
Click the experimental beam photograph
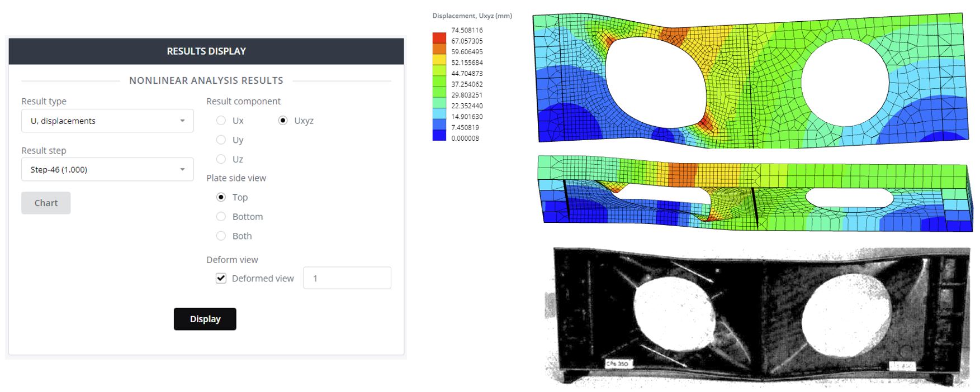point(758,316)
